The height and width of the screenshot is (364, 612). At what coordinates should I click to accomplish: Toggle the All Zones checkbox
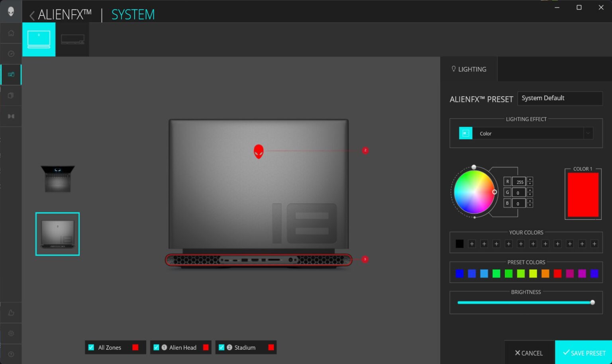(x=91, y=347)
